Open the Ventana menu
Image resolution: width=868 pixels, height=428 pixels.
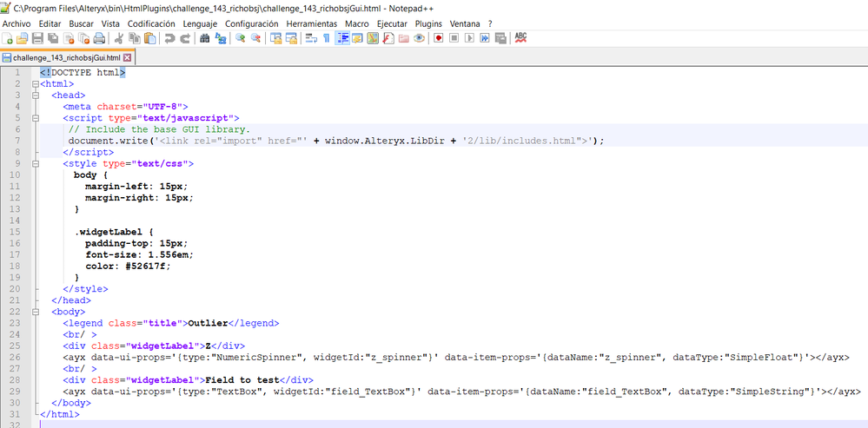[x=465, y=23]
